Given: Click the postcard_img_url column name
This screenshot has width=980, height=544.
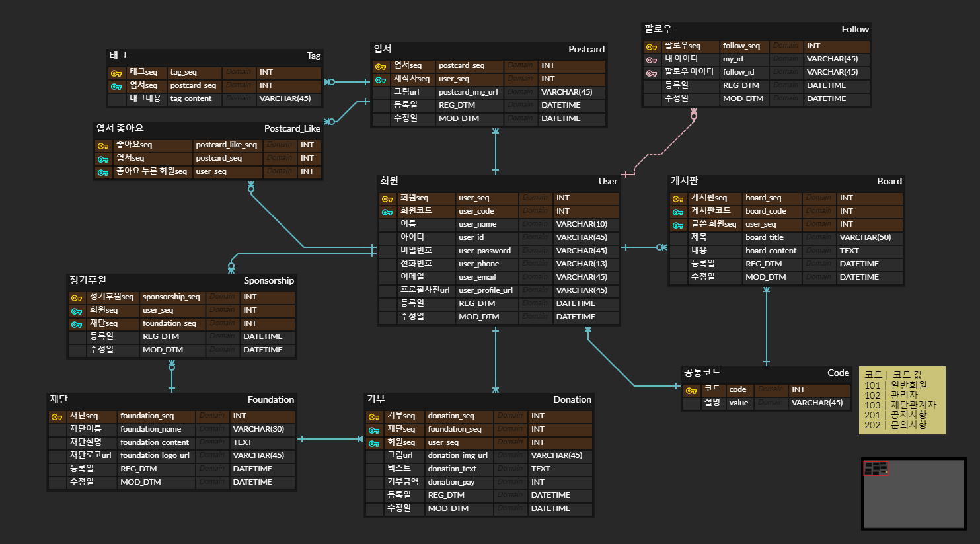Looking at the screenshot, I should (469, 92).
